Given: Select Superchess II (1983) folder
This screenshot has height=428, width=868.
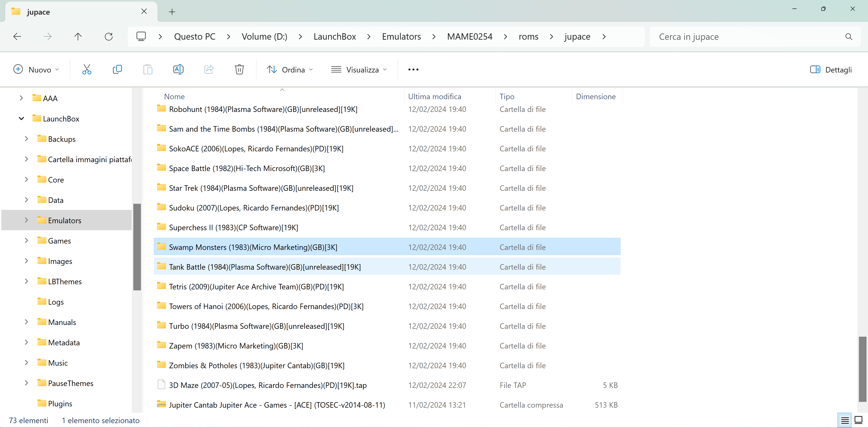Looking at the screenshot, I should point(387,227).
